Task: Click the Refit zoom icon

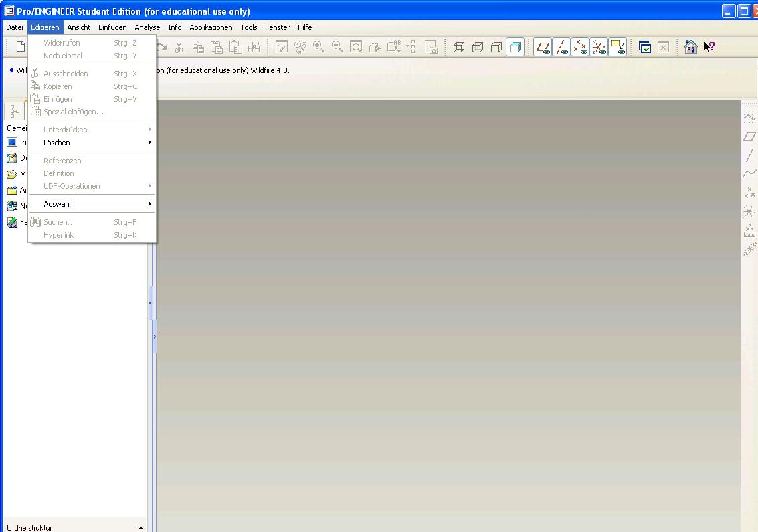Action: click(x=356, y=47)
